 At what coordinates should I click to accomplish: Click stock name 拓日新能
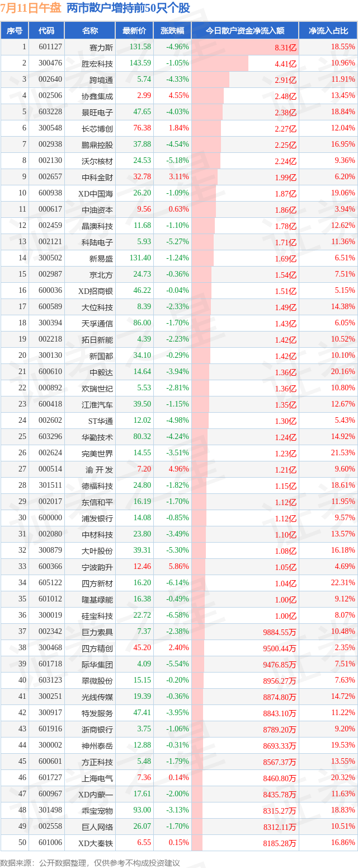click(x=97, y=340)
